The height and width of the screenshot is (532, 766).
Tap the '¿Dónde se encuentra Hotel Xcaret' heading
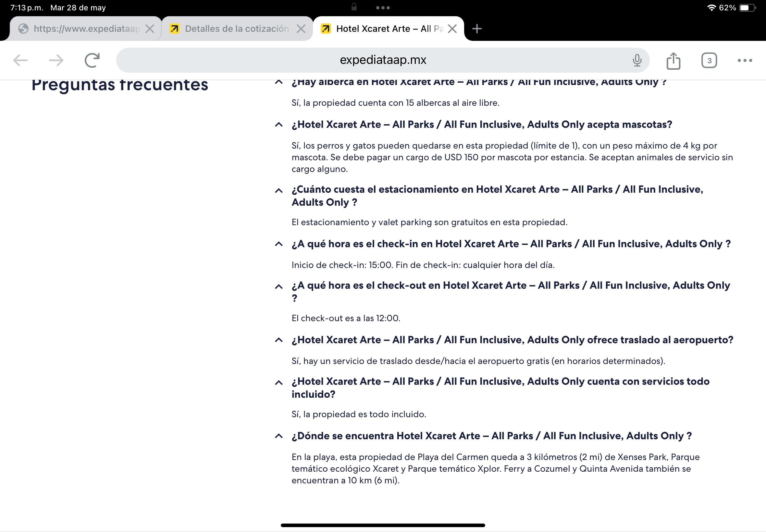coord(491,436)
